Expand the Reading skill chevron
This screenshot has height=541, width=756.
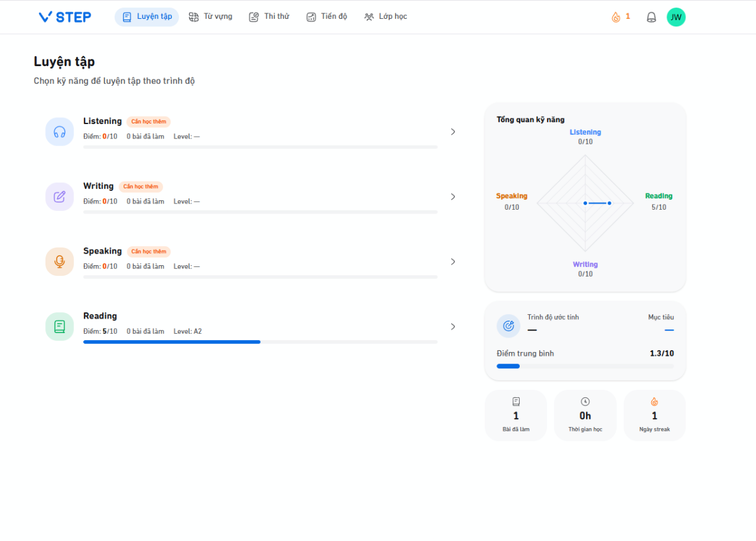click(452, 326)
